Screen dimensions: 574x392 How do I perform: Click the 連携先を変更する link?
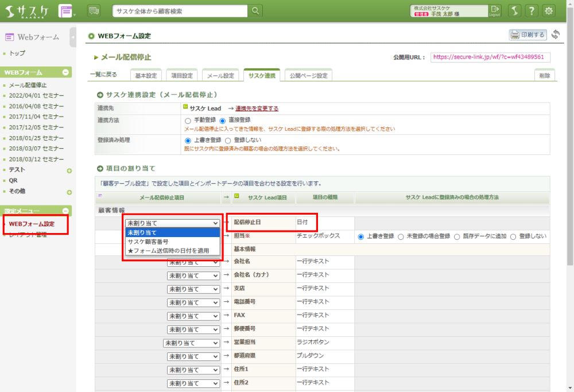257,108
